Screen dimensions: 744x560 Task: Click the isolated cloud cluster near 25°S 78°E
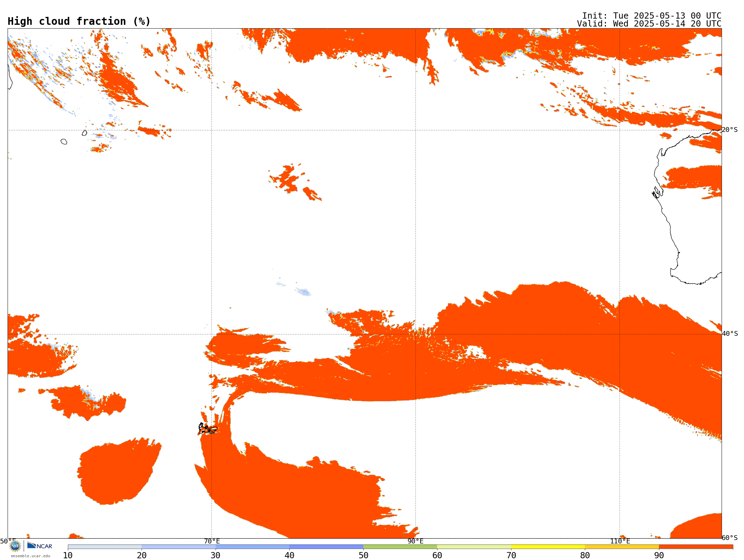tap(294, 182)
